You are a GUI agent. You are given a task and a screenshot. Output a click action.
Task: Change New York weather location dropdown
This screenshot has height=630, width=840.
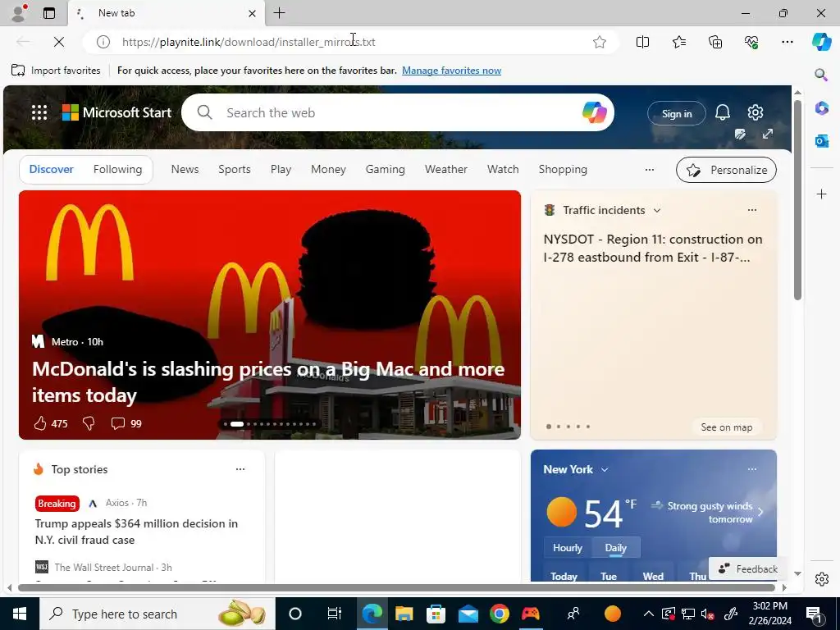pos(605,470)
